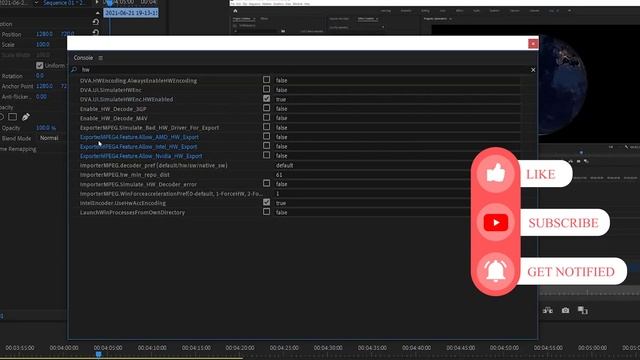
Task: Click the home icon in Premiere top bar
Action: [235, 11]
